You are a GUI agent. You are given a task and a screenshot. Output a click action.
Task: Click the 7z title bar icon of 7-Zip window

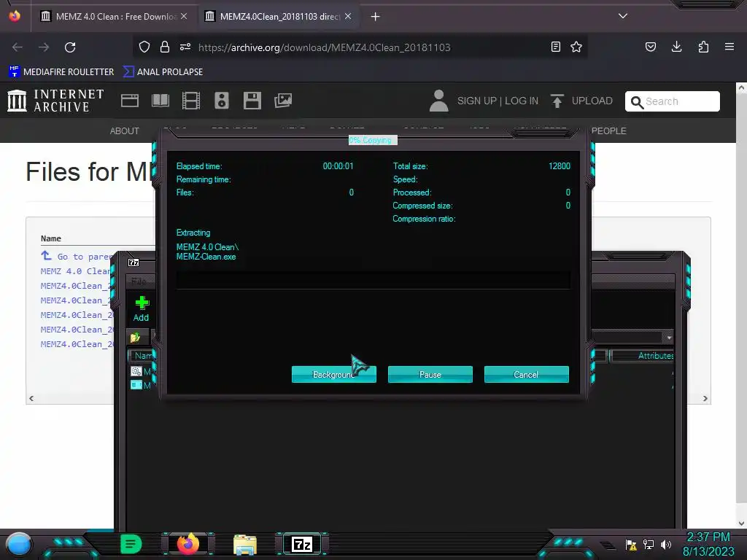point(134,262)
